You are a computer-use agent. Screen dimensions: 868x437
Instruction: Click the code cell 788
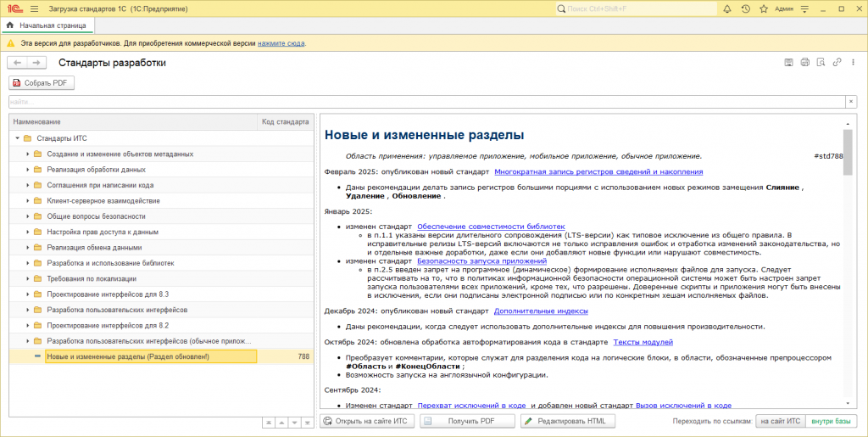286,356
